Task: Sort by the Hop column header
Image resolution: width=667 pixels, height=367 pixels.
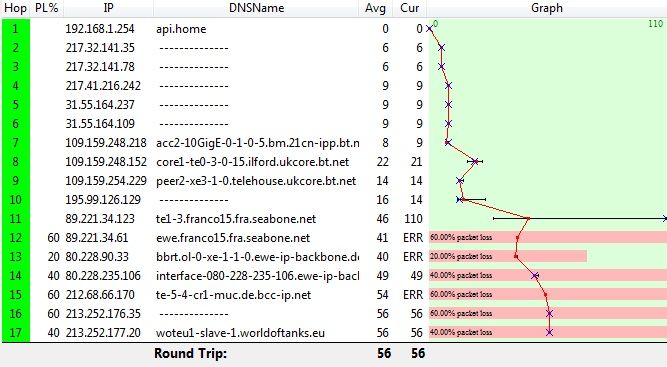Action: click(x=15, y=8)
